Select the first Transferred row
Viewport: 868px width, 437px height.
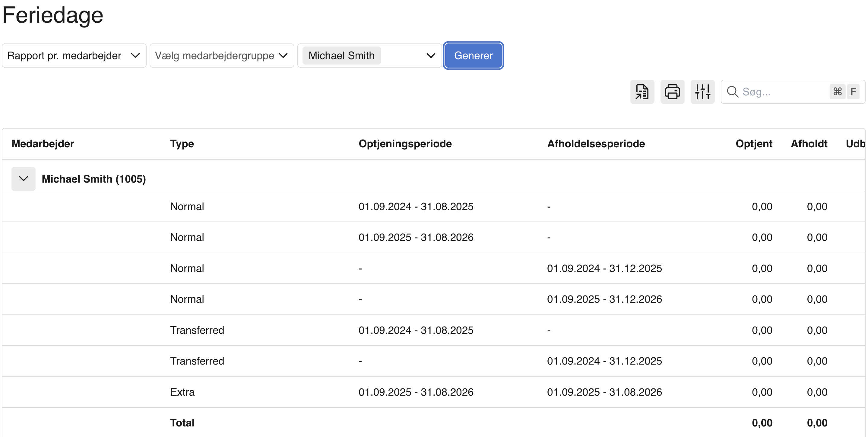[197, 330]
